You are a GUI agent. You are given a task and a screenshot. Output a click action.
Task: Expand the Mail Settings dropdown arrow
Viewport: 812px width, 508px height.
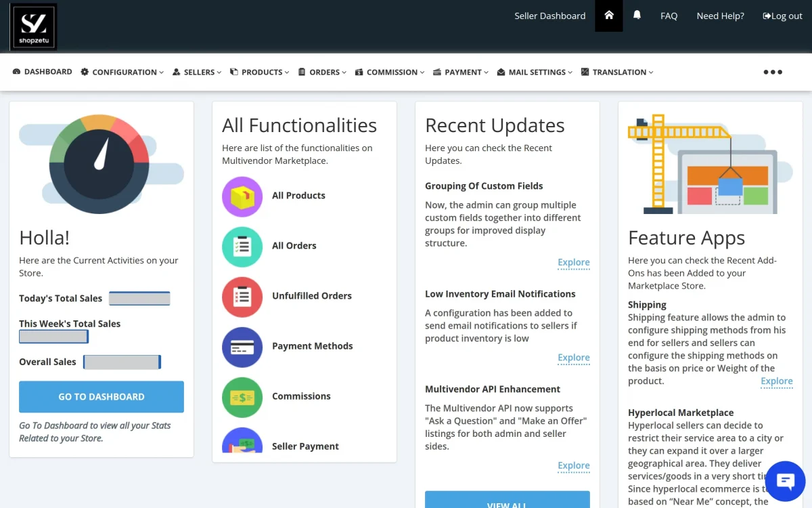click(570, 72)
